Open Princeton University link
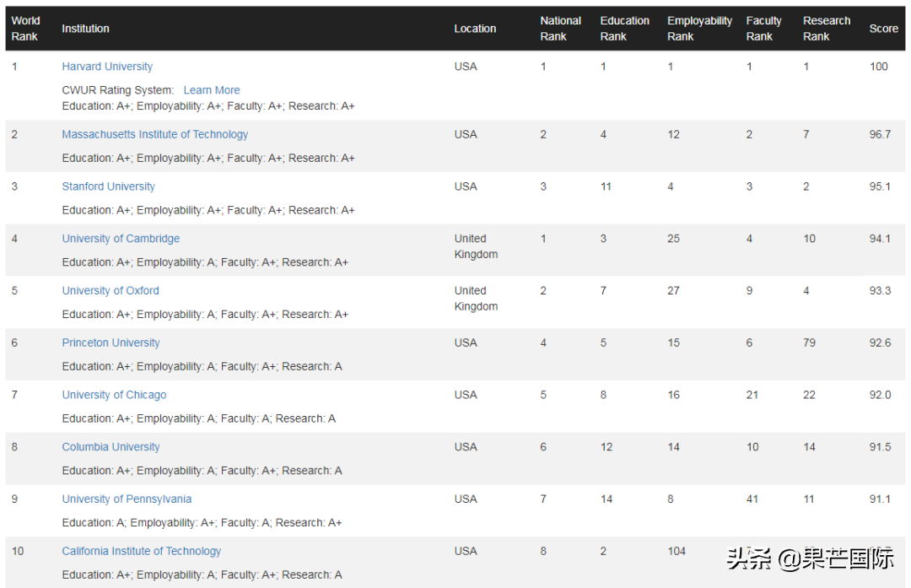Screen dimensions: 911x588 111,343
